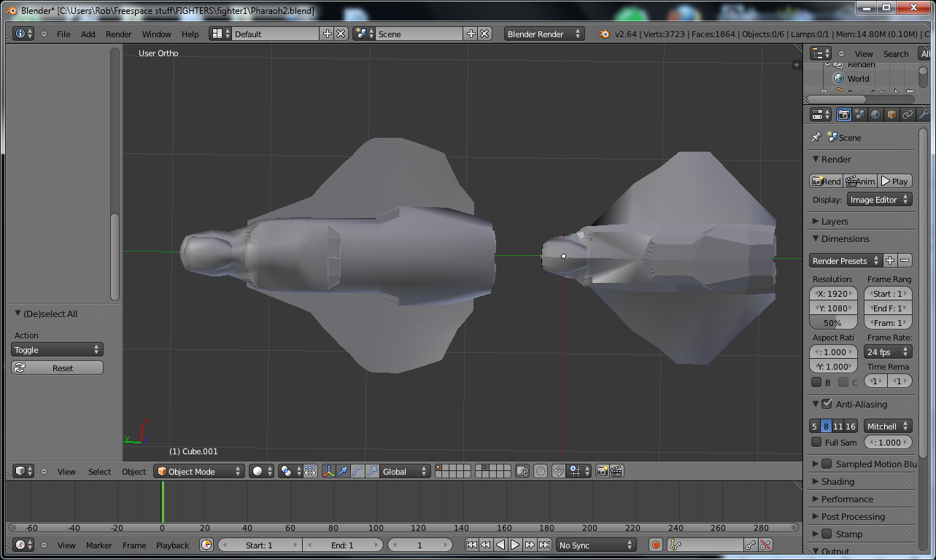Click the 50% resolution percentage slider
The width and height of the screenshot is (936, 560).
(x=833, y=322)
